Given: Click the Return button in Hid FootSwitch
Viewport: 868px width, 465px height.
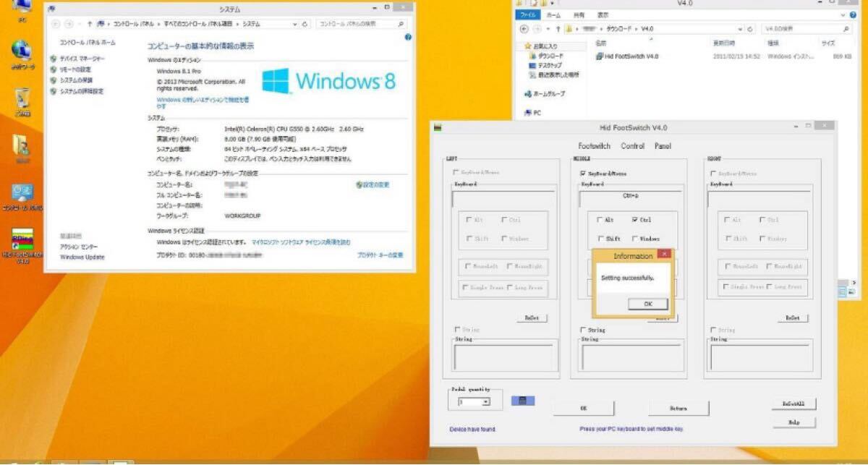Looking at the screenshot, I should coord(678,409).
